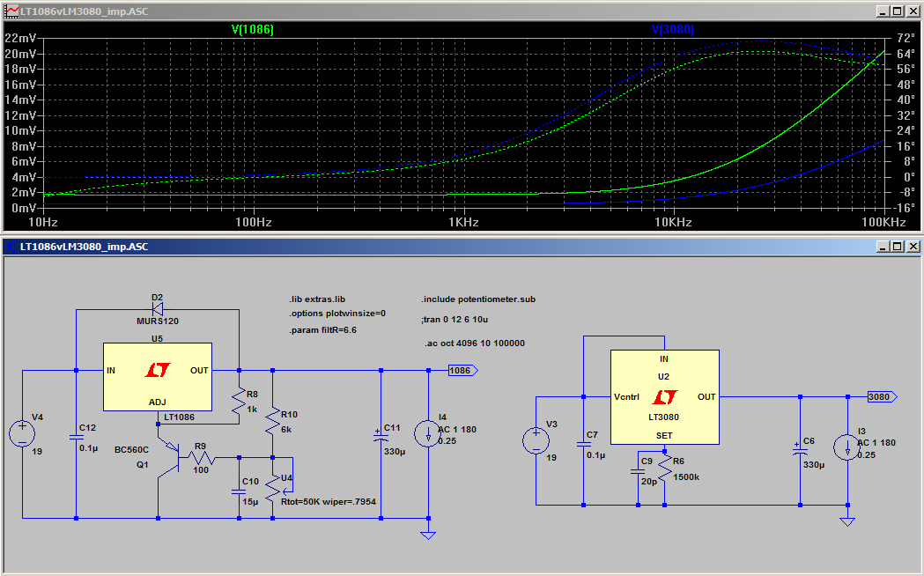
Task: Click the 1086 output net label flag
Action: click(x=462, y=371)
